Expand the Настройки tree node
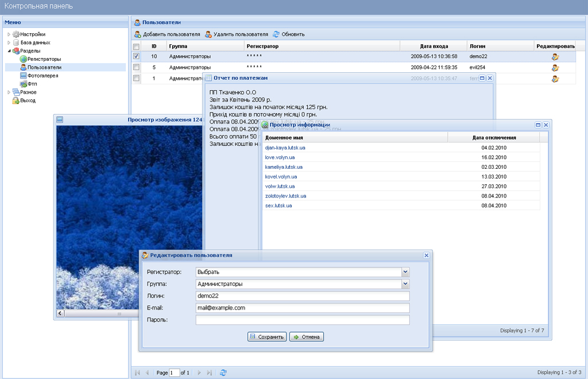Screen dimensions: 588x379 click(x=9, y=34)
